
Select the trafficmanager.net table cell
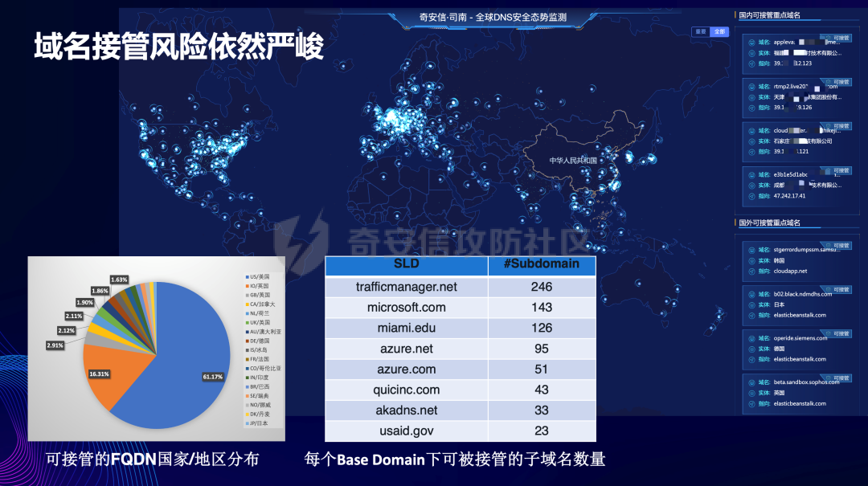click(407, 287)
